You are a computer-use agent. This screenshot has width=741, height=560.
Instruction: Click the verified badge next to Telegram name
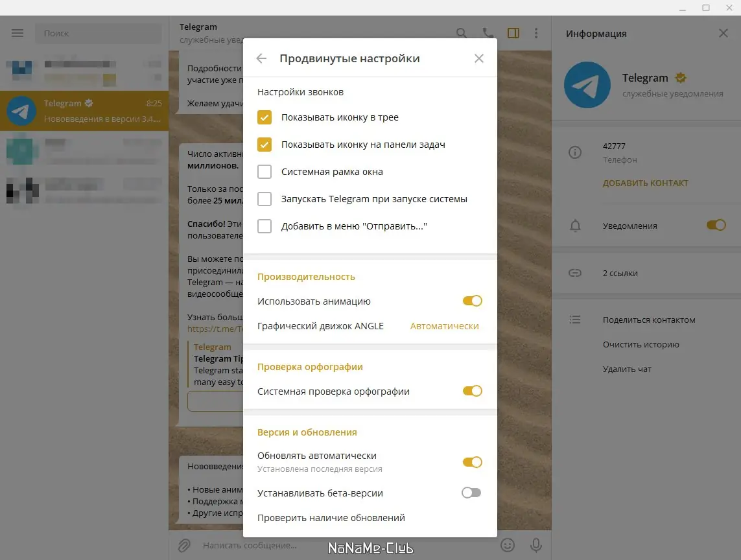[x=681, y=78]
